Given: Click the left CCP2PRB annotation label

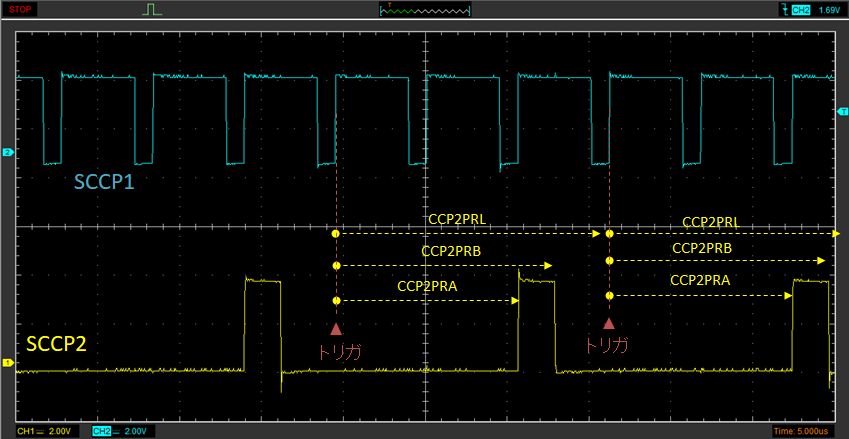Looking at the screenshot, I should pos(451,251).
